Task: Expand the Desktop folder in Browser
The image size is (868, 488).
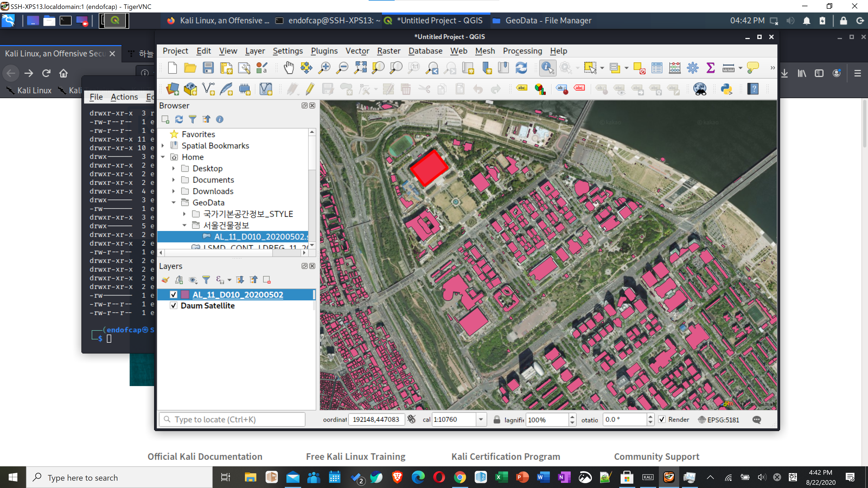Action: click(174, 168)
